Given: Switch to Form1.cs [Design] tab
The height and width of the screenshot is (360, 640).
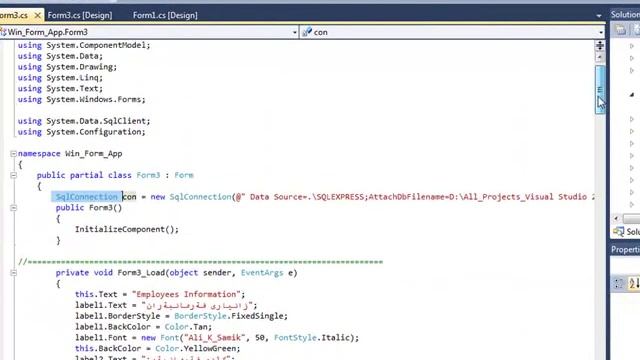Looking at the screenshot, I should tap(165, 16).
